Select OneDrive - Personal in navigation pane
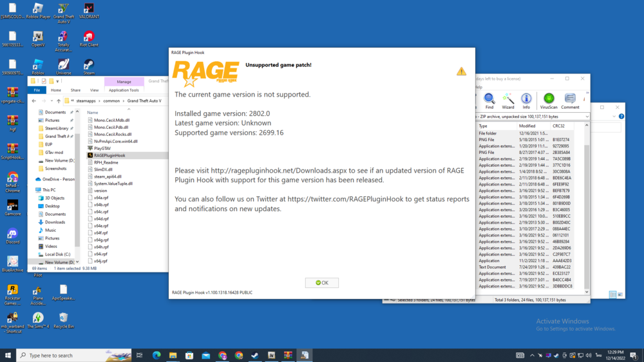 point(55,179)
